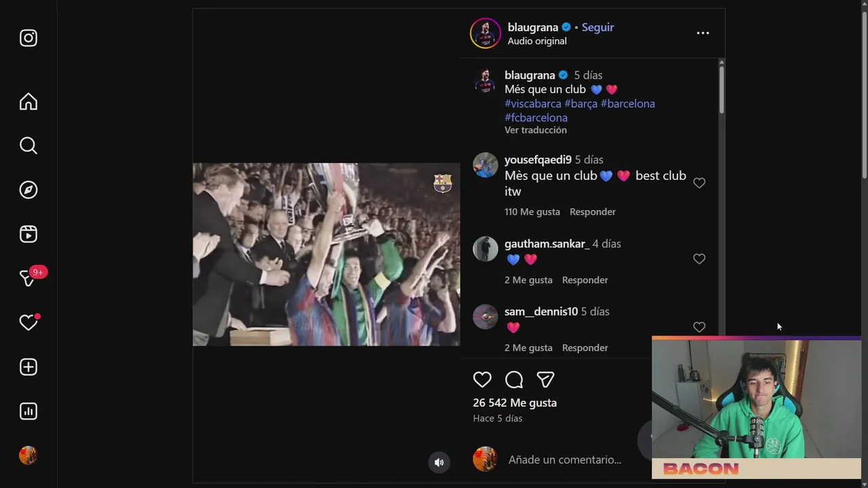Open share paper plane icon
The width and height of the screenshot is (868, 488).
546,380
